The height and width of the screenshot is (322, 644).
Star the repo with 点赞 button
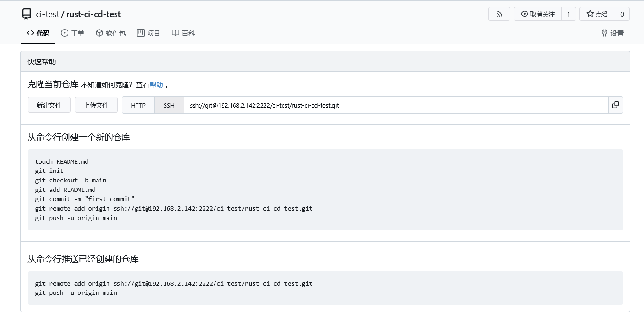597,14
